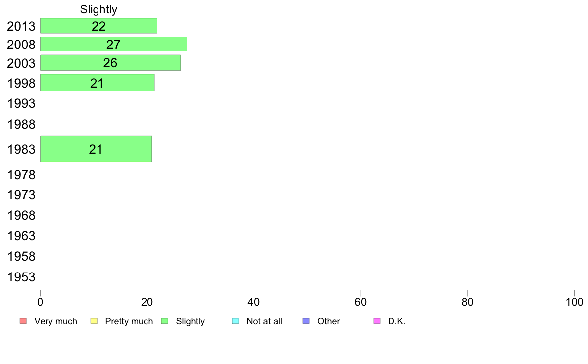The image size is (588, 364).
Task: Click the 1968 year label
Action: tap(21, 215)
